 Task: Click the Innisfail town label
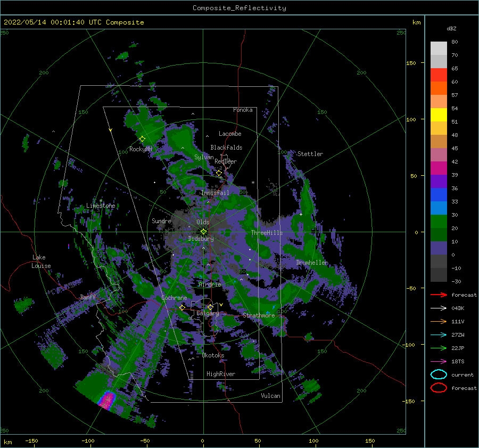[x=215, y=193]
